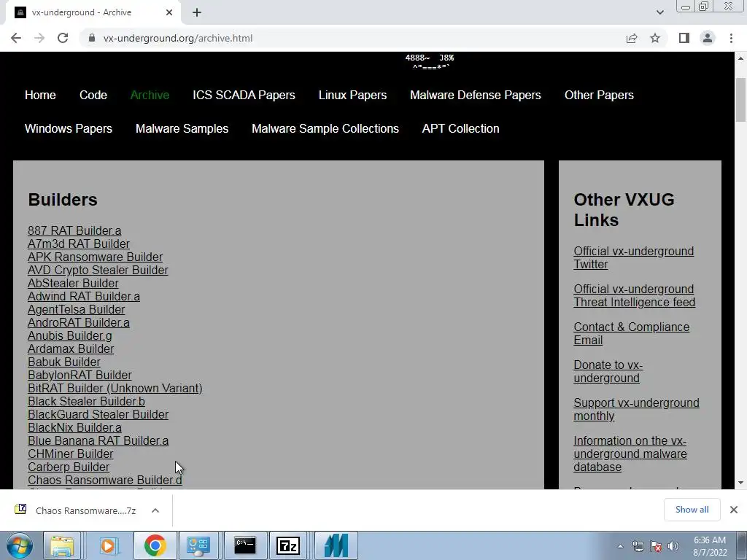The width and height of the screenshot is (747, 560).
Task: Open the Windows Start menu
Action: tap(20, 545)
